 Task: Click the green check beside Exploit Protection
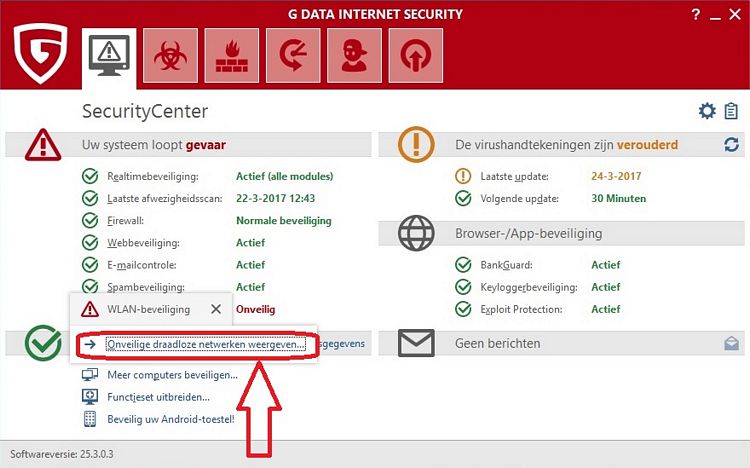pyautogui.click(x=463, y=309)
